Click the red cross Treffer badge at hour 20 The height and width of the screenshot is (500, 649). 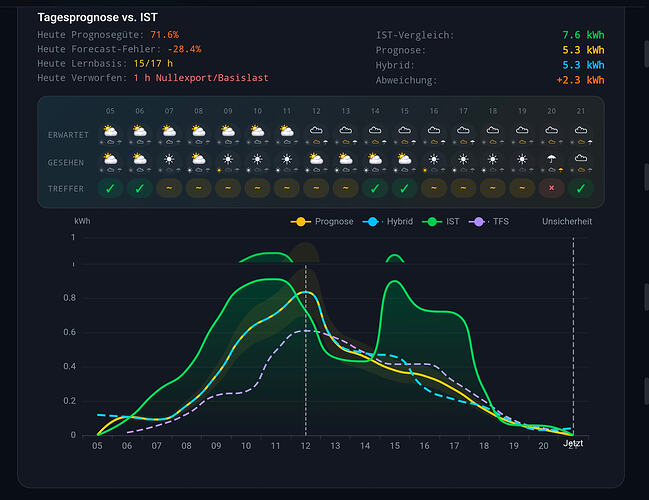551,188
